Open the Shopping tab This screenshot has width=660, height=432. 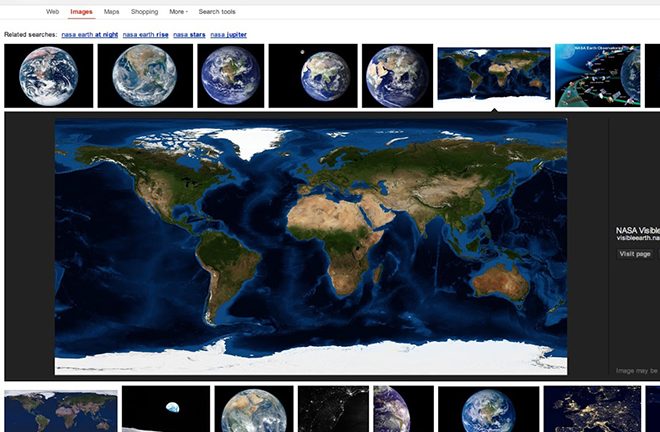pyautogui.click(x=144, y=12)
